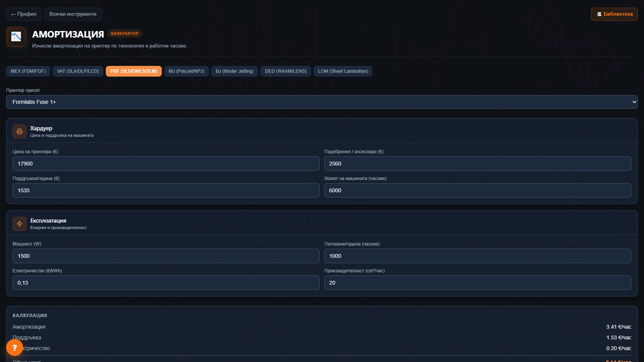
Task: Focus the Електричество (€/kWh) field
Action: pos(166,283)
